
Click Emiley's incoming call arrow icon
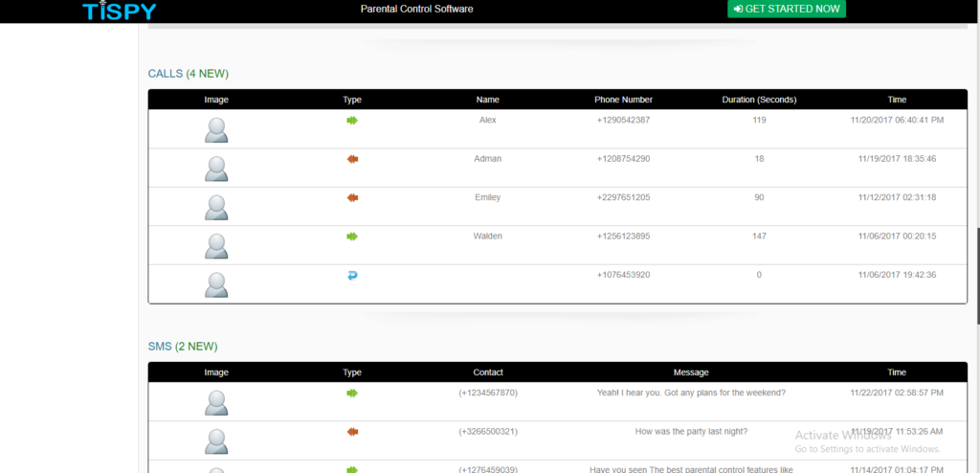pyautogui.click(x=352, y=197)
